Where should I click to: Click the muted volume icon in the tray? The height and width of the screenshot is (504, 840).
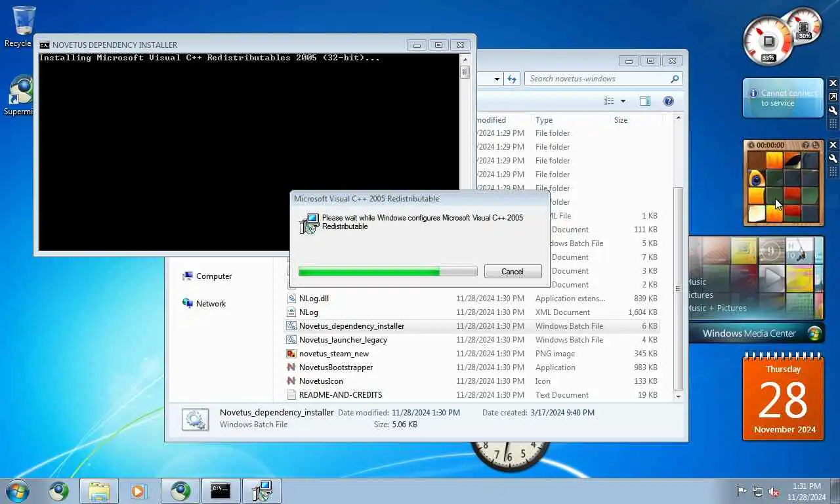pyautogui.click(x=774, y=492)
